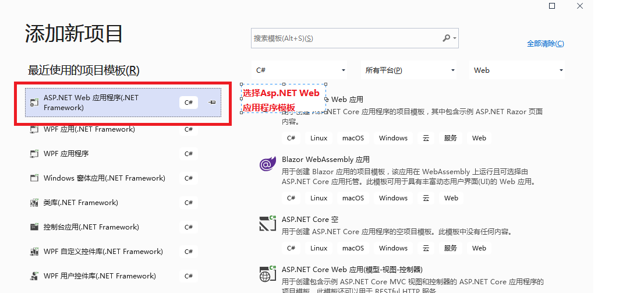Open the Web project type filter dropdown
This screenshot has height=293, width=644.
(517, 70)
